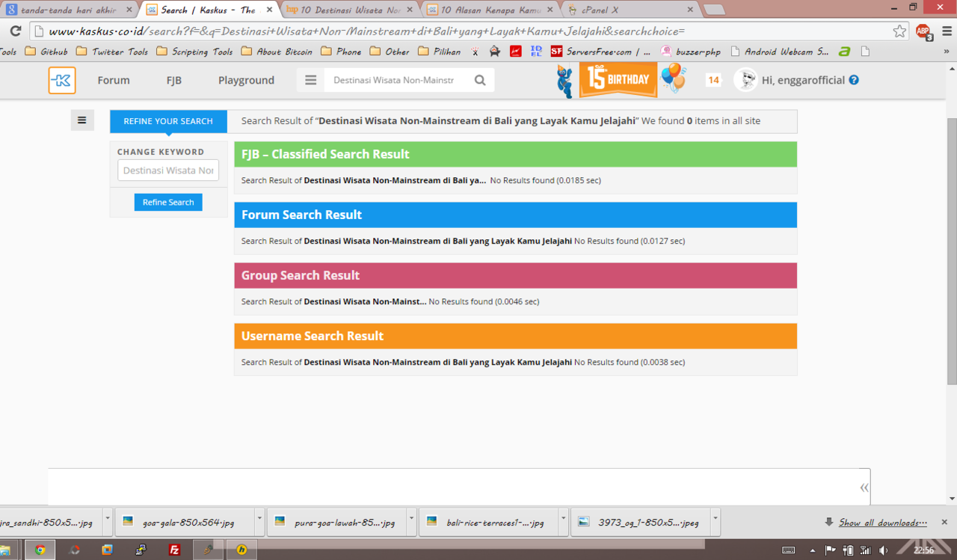Open the Android Webcam bookmark

pos(779,52)
